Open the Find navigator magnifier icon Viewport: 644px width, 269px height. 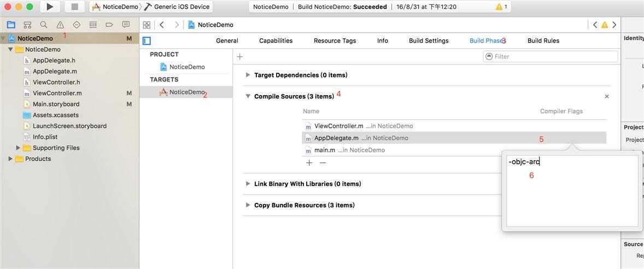click(44, 25)
